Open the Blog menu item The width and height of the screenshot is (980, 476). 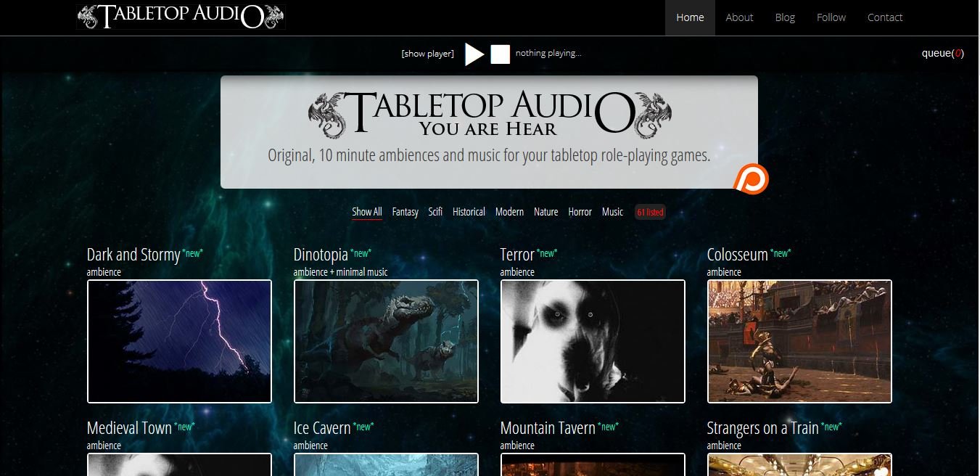tap(785, 17)
